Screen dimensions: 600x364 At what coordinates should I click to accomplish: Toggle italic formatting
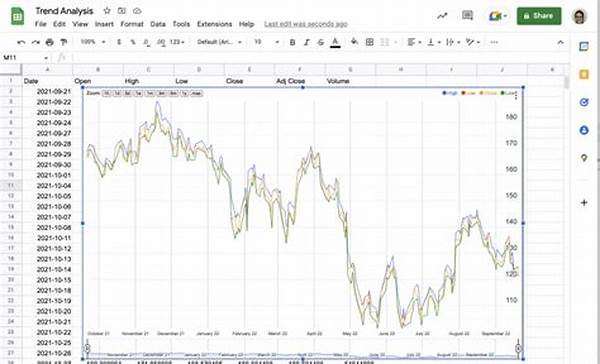307,42
